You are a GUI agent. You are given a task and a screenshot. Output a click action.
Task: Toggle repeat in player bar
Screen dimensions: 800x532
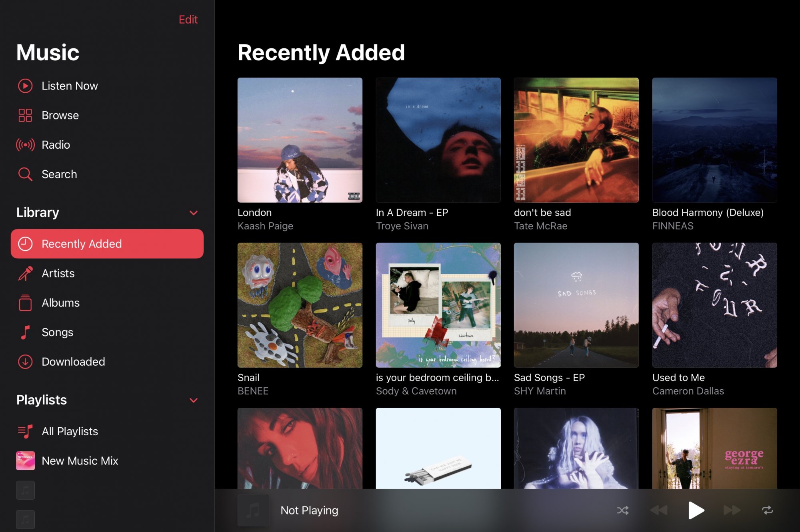coord(767,510)
